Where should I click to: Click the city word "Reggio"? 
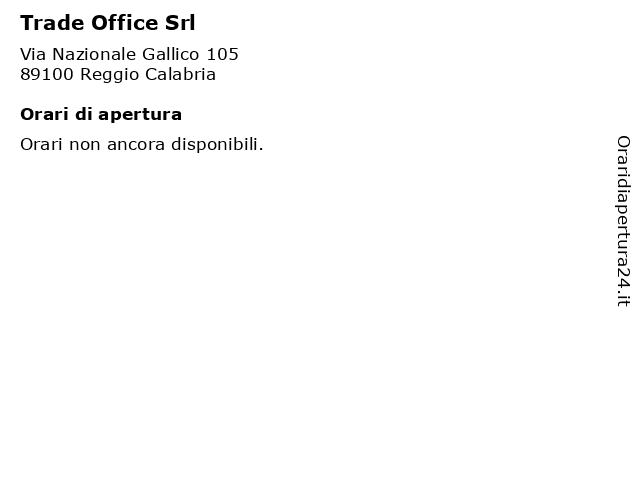[109, 76]
